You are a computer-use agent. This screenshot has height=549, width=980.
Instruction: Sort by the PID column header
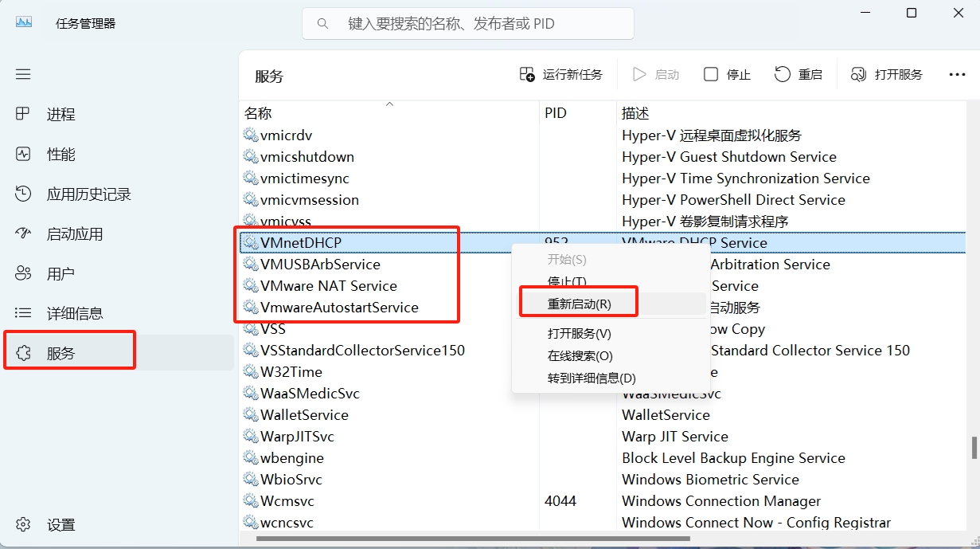[x=578, y=113]
